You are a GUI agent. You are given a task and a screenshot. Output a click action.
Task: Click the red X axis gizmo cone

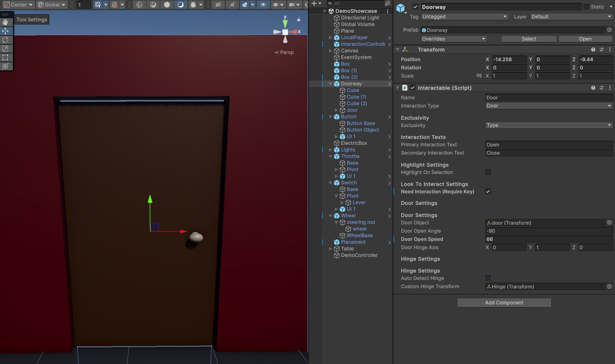[293, 32]
